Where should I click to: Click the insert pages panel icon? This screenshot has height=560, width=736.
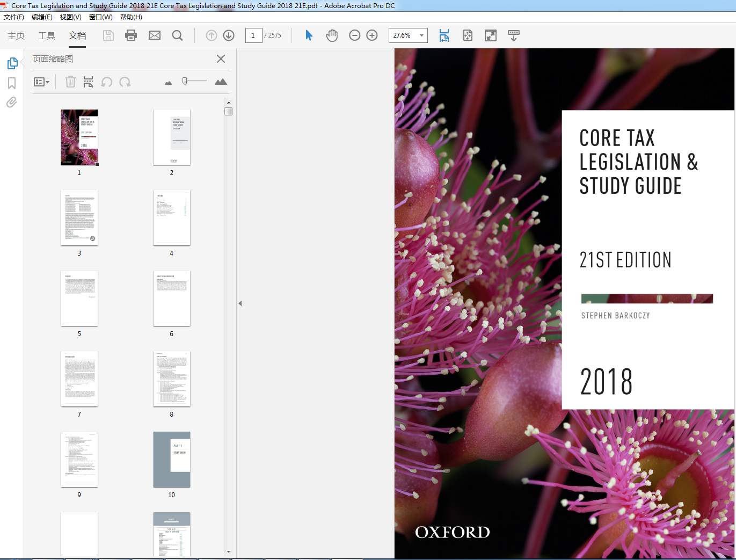pos(88,82)
